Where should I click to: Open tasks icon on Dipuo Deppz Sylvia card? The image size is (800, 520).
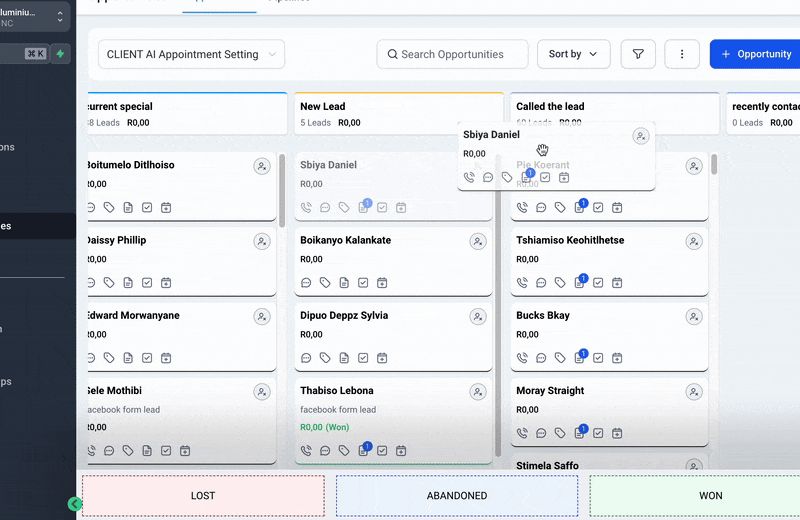click(363, 358)
